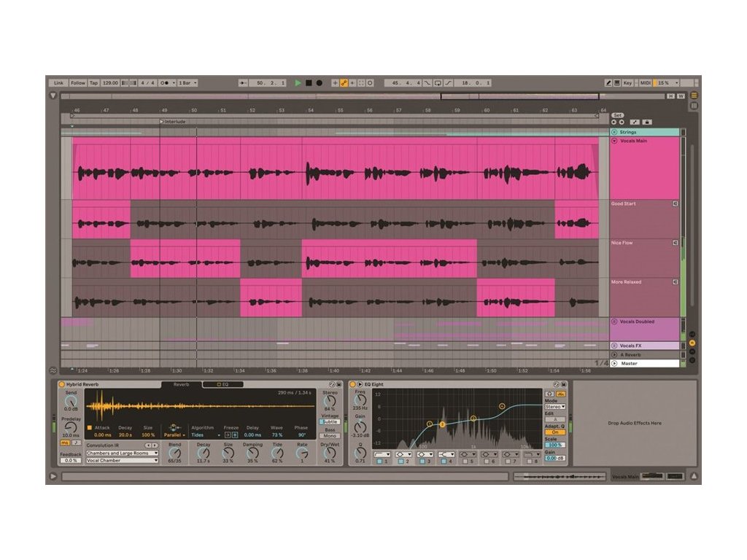
Task: Toggle the EQ Eight spectrum analyzer icon
Action: tap(549, 394)
